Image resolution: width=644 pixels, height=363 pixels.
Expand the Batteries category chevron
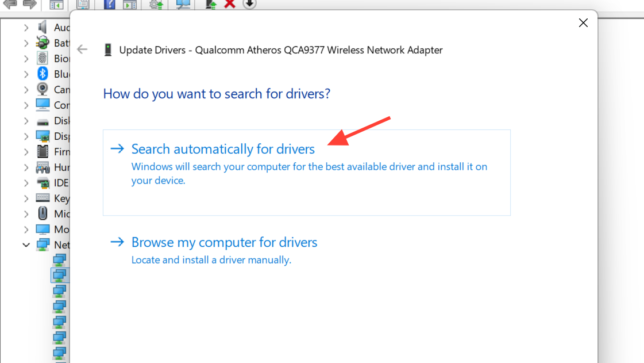[26, 43]
